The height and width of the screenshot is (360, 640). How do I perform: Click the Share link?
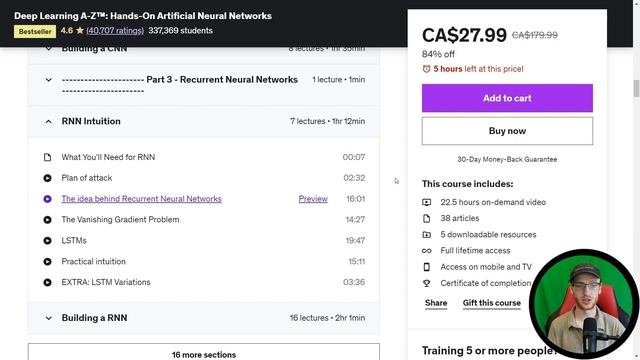pyautogui.click(x=436, y=303)
